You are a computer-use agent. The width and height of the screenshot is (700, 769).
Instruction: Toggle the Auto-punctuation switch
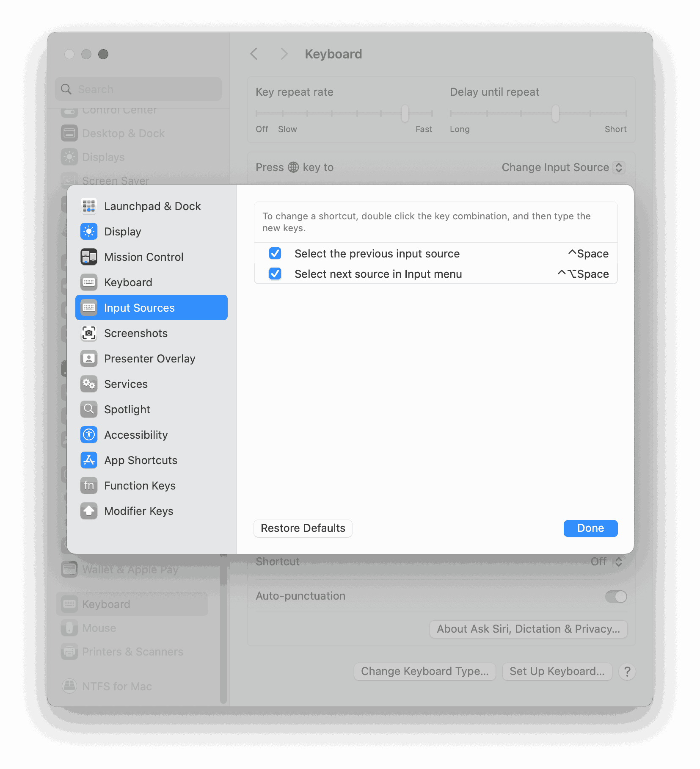click(616, 597)
